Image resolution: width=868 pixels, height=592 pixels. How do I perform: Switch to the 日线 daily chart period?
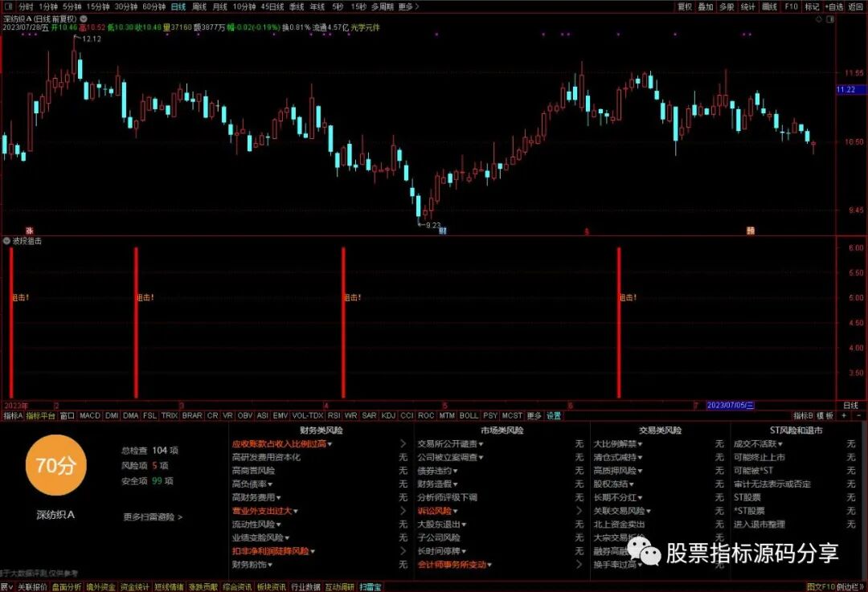click(x=178, y=6)
